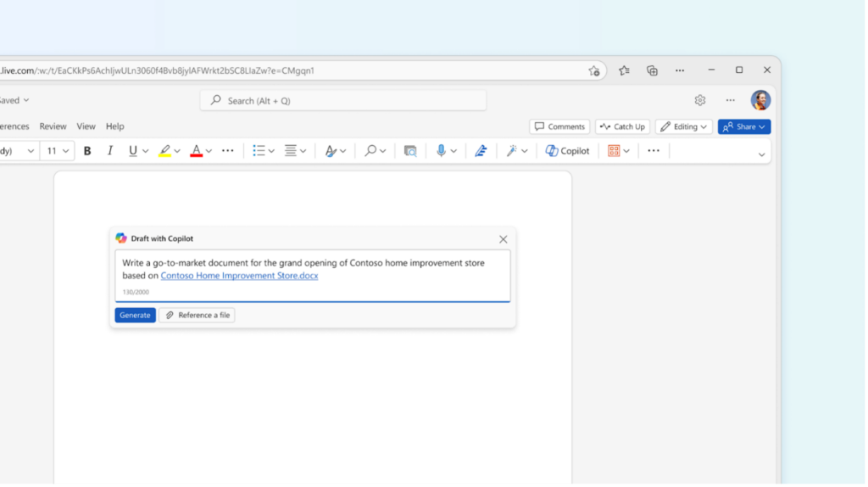The width and height of the screenshot is (868, 487).
Task: Open the Editor pen icon
Action: point(481,151)
